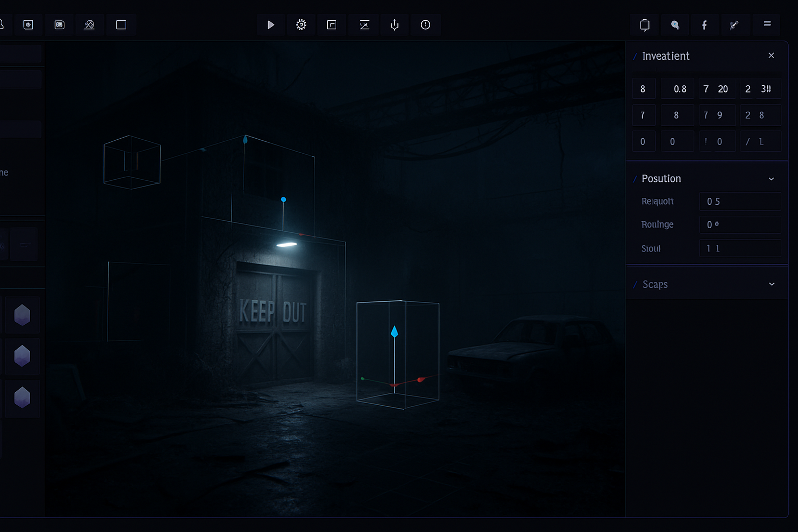Click the magnifier search icon at top right

[x=675, y=25]
